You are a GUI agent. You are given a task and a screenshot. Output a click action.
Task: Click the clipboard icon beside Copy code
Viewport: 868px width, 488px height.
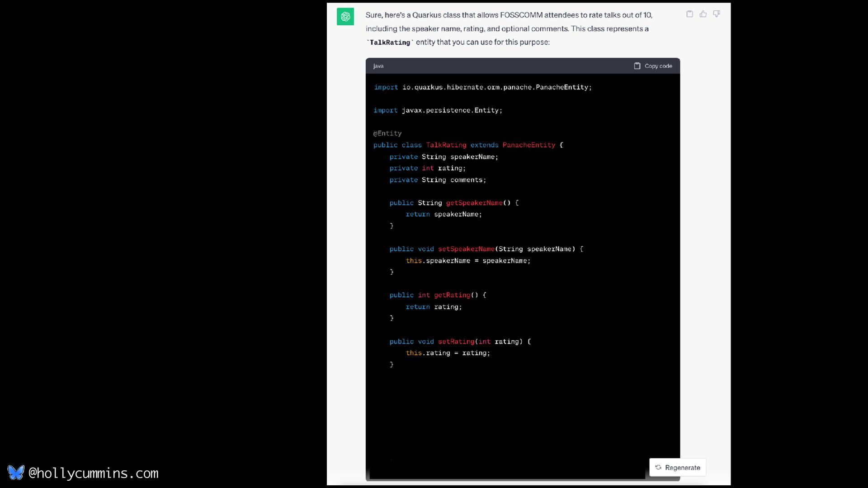(x=637, y=66)
